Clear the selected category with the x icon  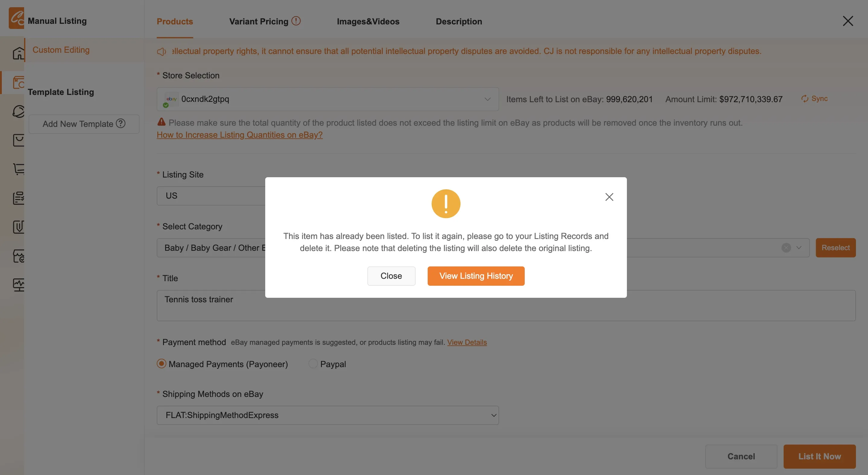coord(786,248)
